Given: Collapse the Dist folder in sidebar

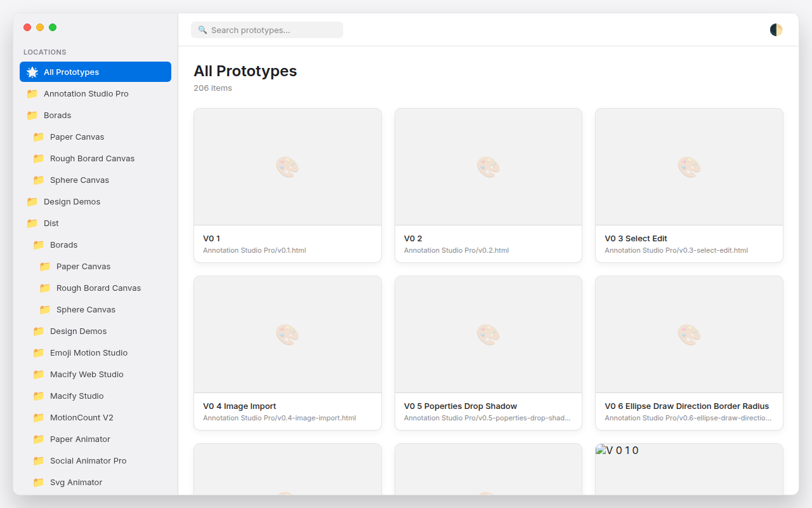Looking at the screenshot, I should tap(51, 224).
